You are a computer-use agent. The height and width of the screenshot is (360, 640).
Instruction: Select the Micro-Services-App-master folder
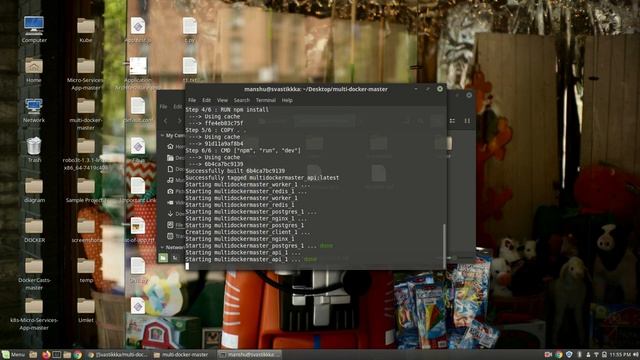coord(86,73)
